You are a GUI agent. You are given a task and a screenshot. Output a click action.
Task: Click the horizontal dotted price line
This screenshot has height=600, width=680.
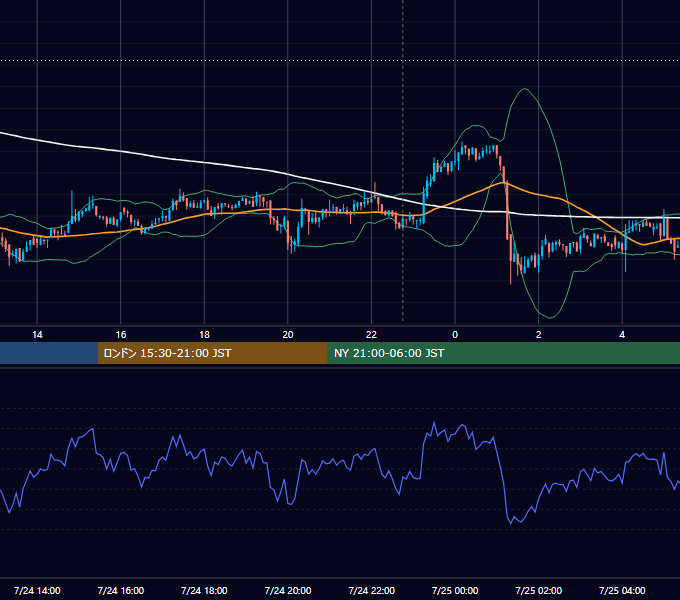coord(340,61)
